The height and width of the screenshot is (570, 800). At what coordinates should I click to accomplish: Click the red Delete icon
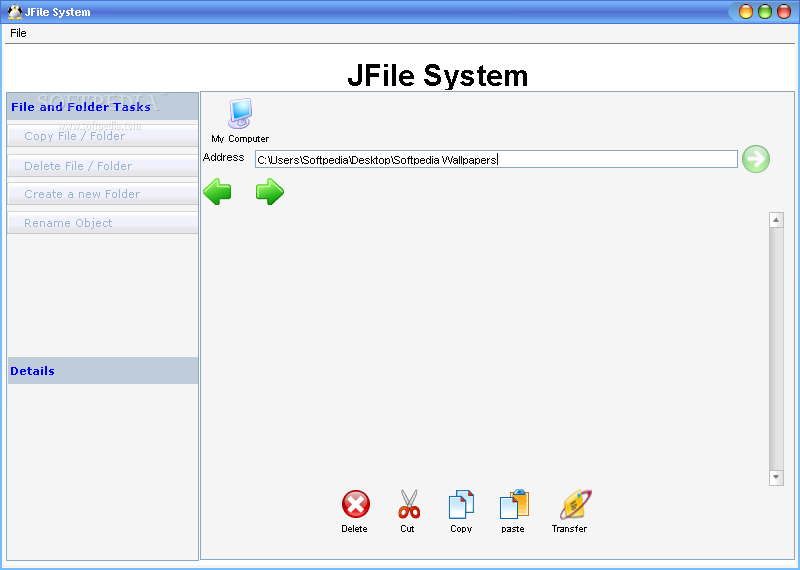click(356, 504)
